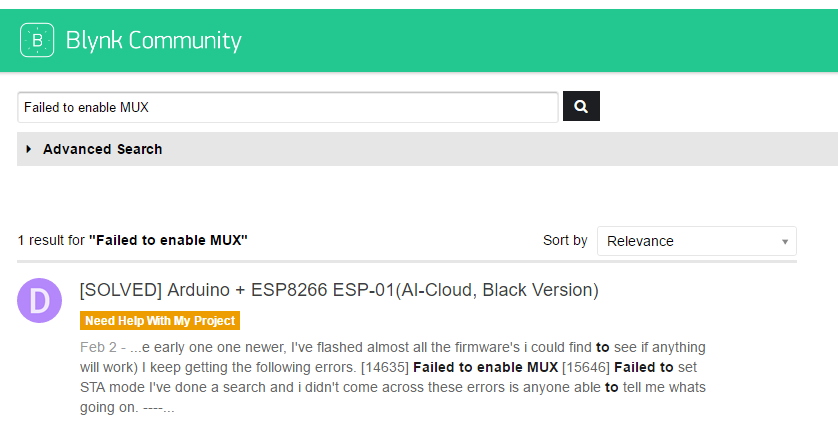This screenshot has height=436, width=838.
Task: Click the Blynk logo icon
Action: click(37, 40)
